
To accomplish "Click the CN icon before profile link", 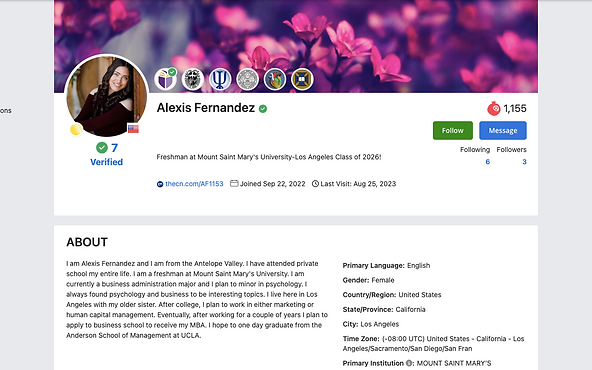I will pyautogui.click(x=160, y=184).
